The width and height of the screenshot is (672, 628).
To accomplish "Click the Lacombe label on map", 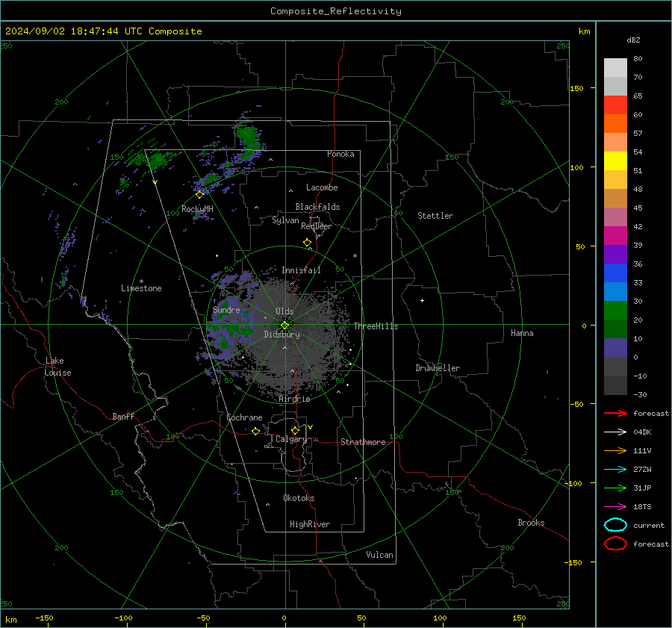I will (322, 187).
